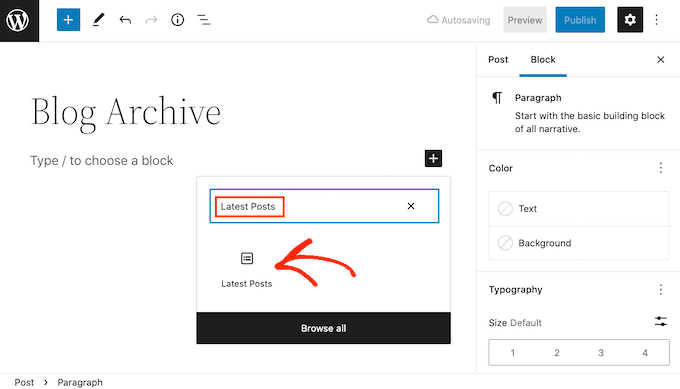Viewport: 680px width, 389px height.
Task: Redo the last undone change
Action: click(151, 20)
